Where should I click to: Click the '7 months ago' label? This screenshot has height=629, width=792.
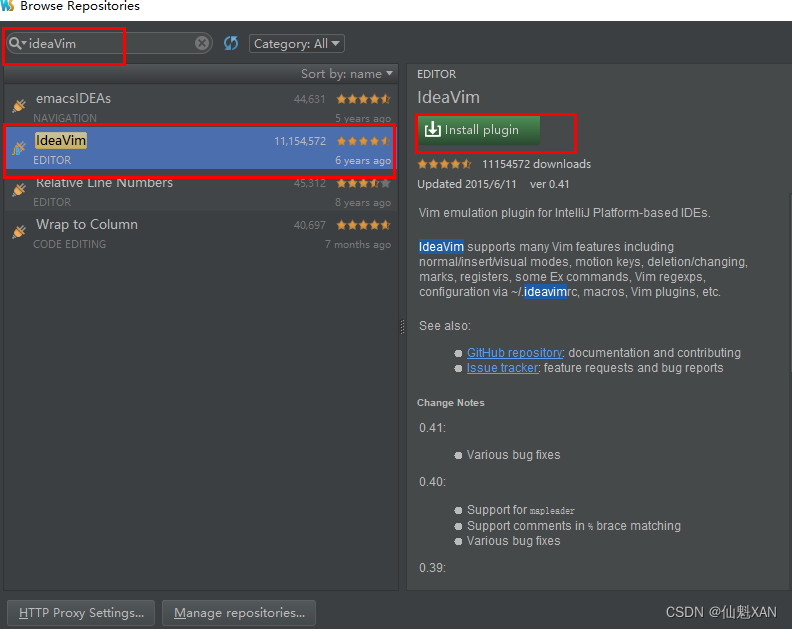[358, 245]
